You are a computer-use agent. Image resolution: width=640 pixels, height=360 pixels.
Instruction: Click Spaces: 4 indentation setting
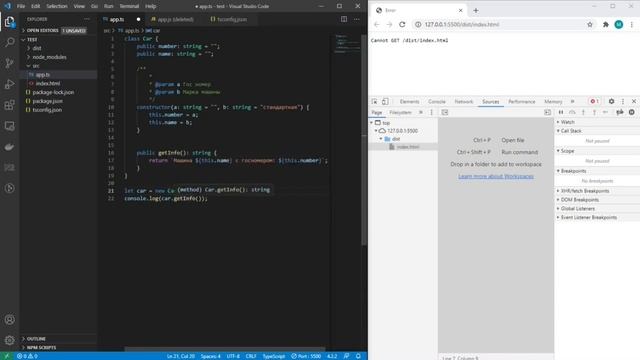click(211, 356)
